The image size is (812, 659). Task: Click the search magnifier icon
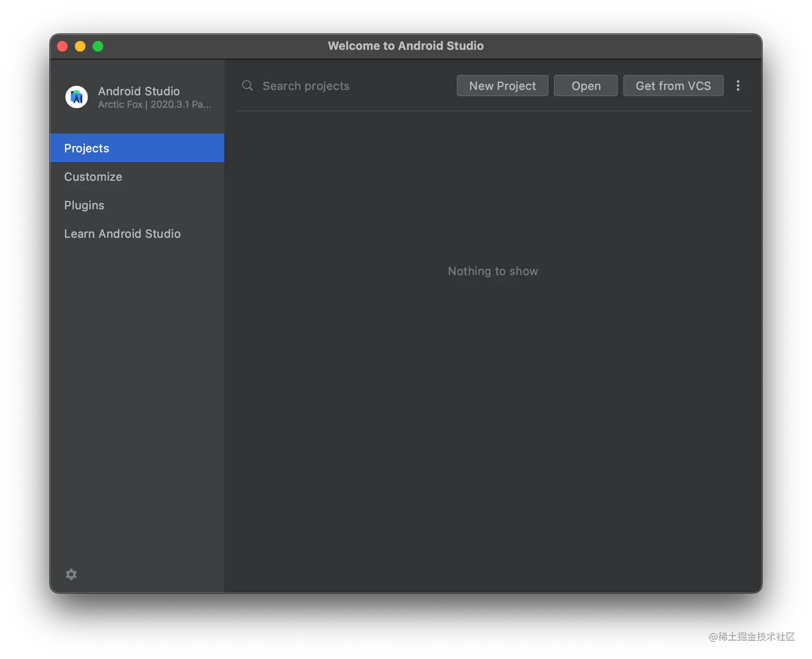tap(247, 86)
